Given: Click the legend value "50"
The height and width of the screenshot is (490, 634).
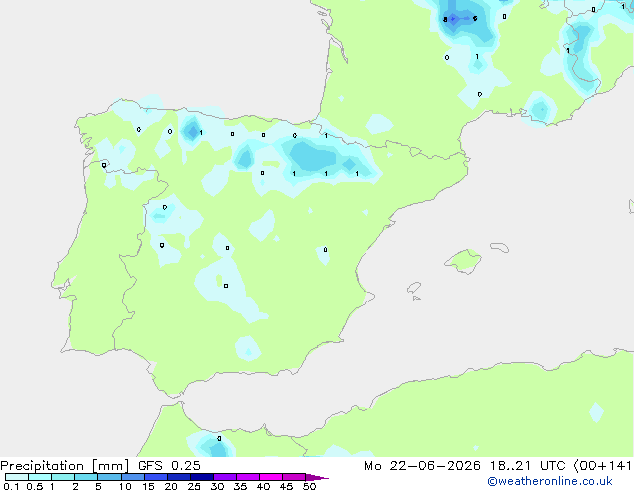Looking at the screenshot, I should point(310,486).
